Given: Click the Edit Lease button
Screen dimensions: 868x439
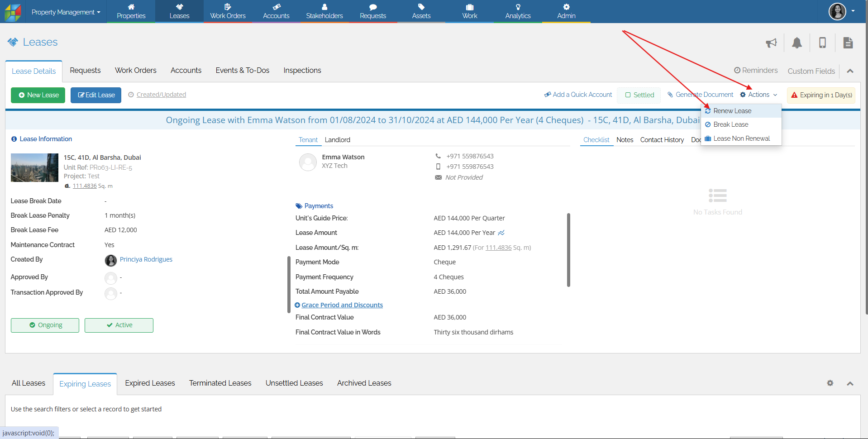Looking at the screenshot, I should 96,95.
